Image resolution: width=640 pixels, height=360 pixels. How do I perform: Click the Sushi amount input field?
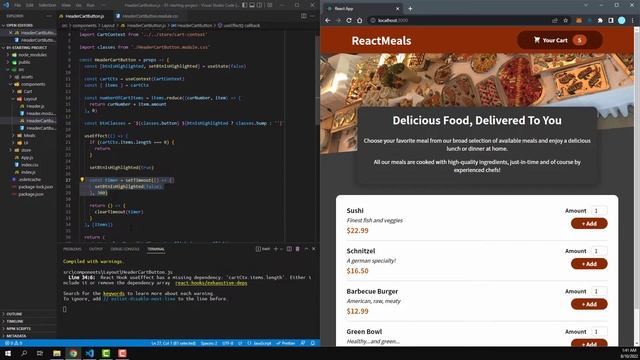[599, 211]
